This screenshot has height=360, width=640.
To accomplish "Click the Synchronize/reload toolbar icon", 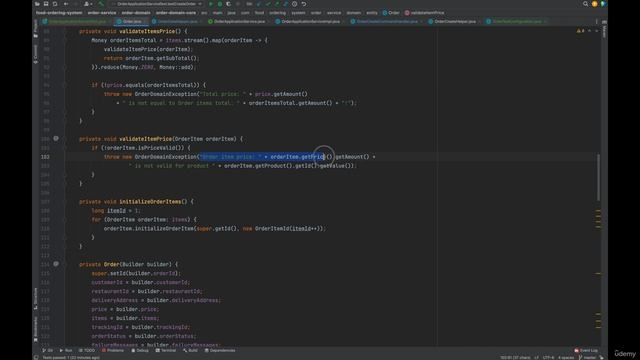I will click(55, 4).
